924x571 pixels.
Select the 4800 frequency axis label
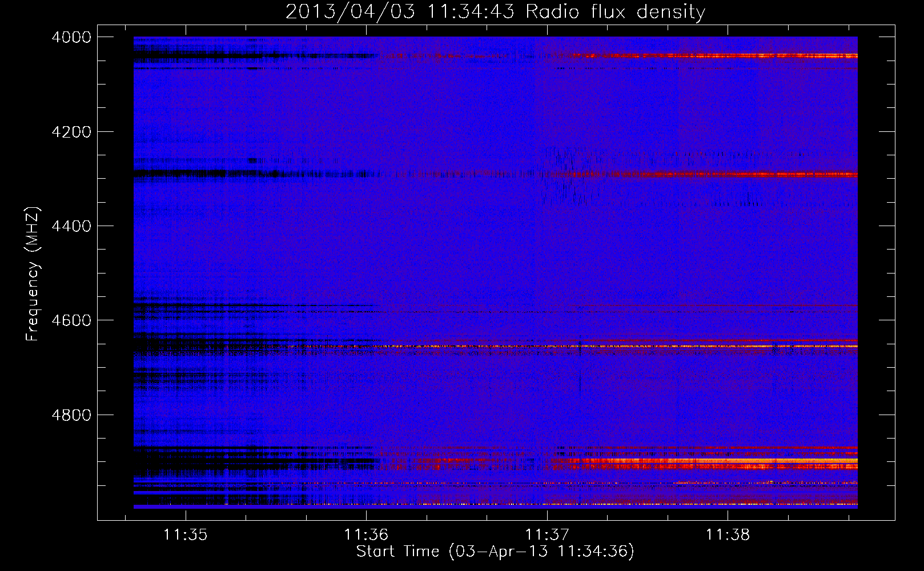(71, 415)
